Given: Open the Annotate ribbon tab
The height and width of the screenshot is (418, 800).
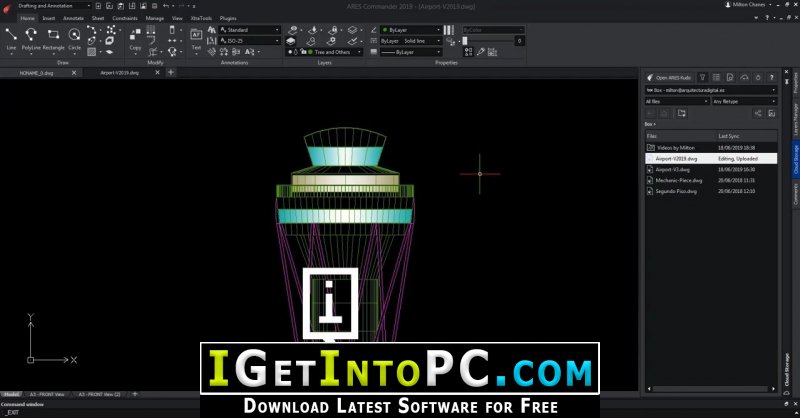Looking at the screenshot, I should [73, 18].
